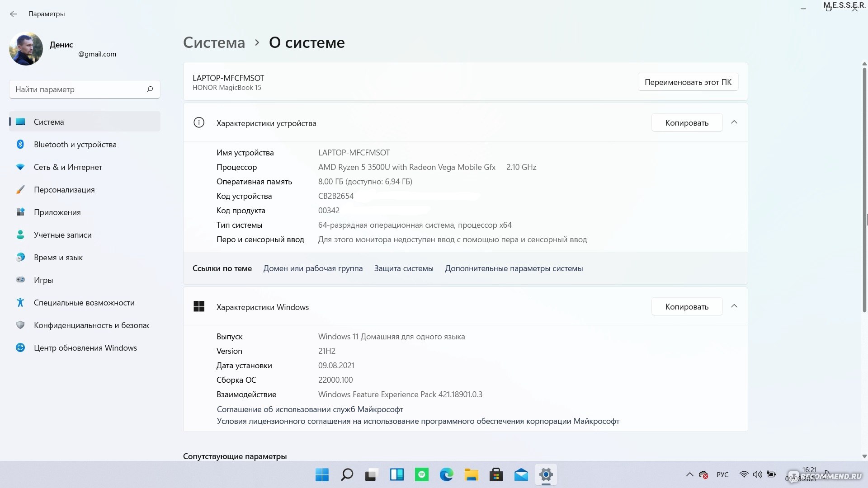The image size is (868, 488).
Task: Click scrollbar down arrow at bottom
Action: [864, 456]
